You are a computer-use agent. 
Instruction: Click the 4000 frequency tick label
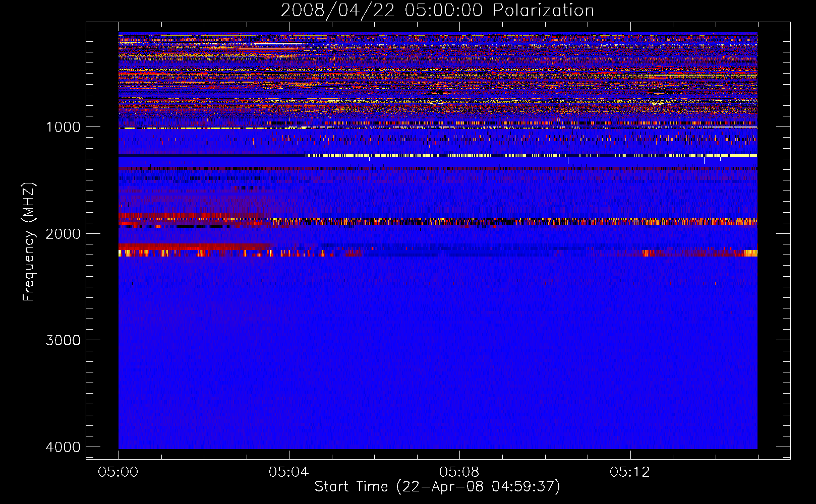[x=63, y=447]
